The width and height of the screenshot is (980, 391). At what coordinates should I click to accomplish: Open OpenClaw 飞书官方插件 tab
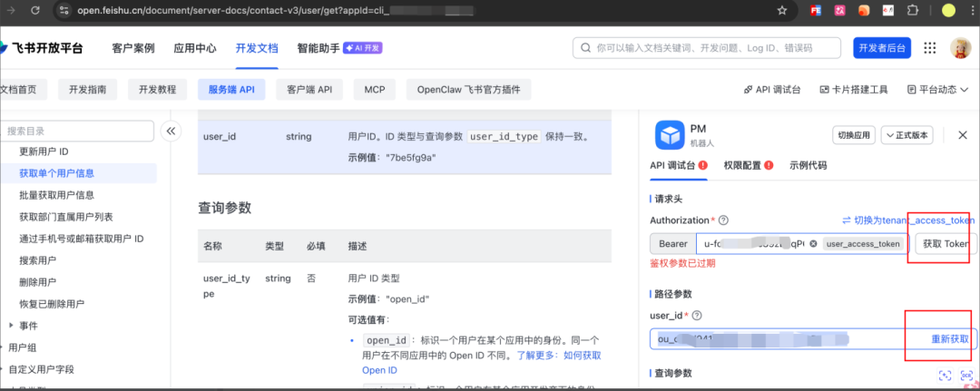469,89
